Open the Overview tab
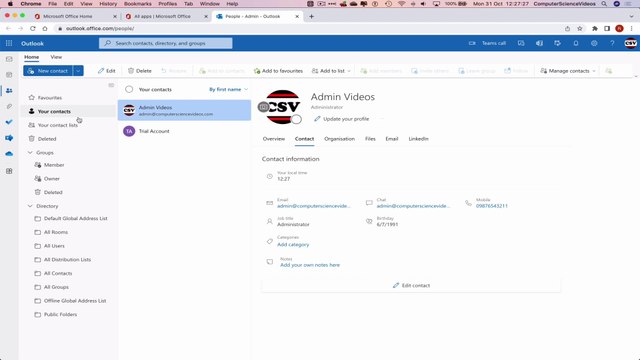640x360 pixels. (273, 139)
